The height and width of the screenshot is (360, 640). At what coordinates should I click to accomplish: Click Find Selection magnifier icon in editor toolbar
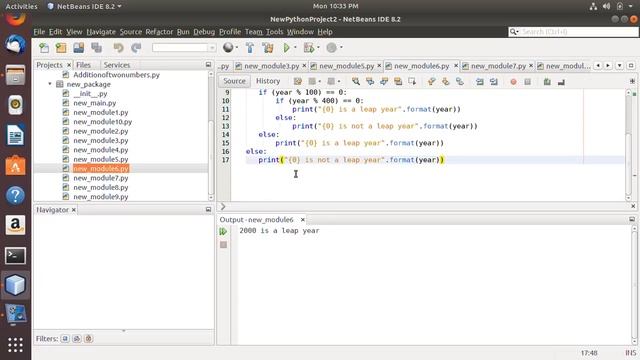(356, 82)
